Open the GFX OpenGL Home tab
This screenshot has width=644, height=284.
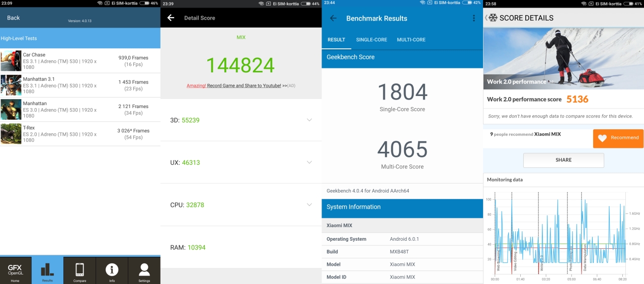[x=15, y=270]
